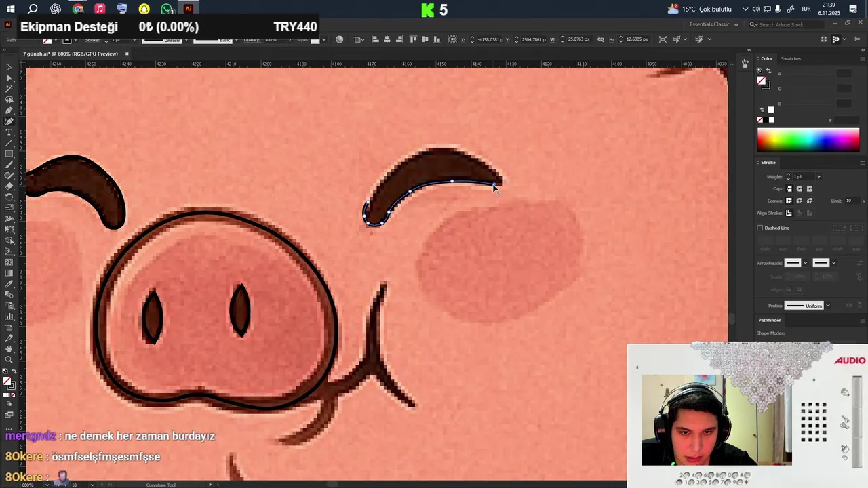868x488 pixels.
Task: Select bevel join corner icon
Action: pyautogui.click(x=809, y=201)
